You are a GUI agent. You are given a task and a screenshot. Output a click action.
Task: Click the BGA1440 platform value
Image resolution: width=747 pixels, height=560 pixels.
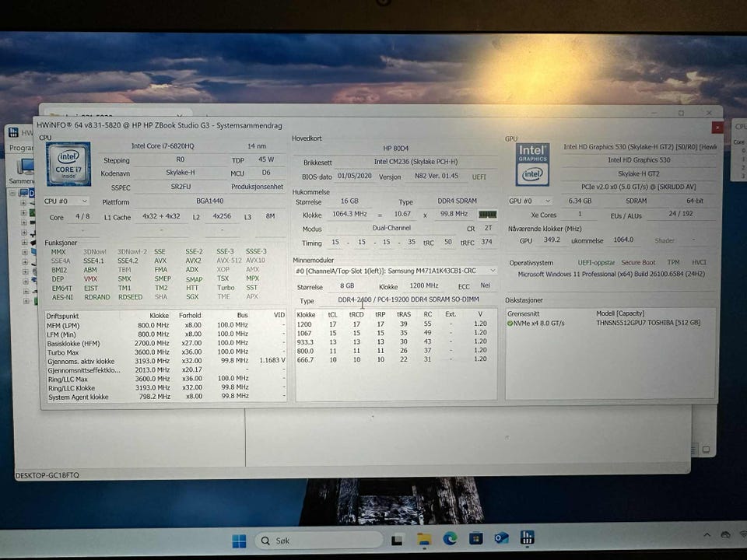click(x=209, y=201)
